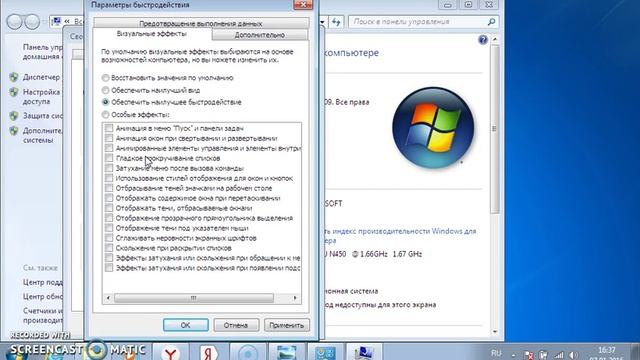Image resolution: width=640 pixels, height=360 pixels.
Task: Click the shield icon next to Диспетчер
Action: point(14,77)
